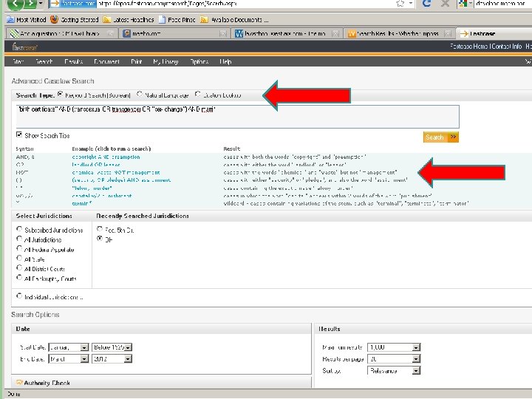Open the Results menu
This screenshot has height=399, width=532.
74,61
